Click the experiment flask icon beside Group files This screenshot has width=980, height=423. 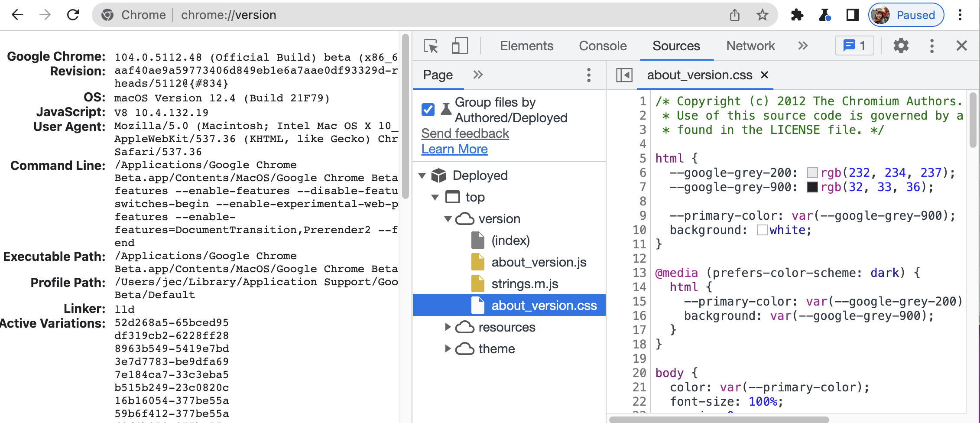click(446, 109)
